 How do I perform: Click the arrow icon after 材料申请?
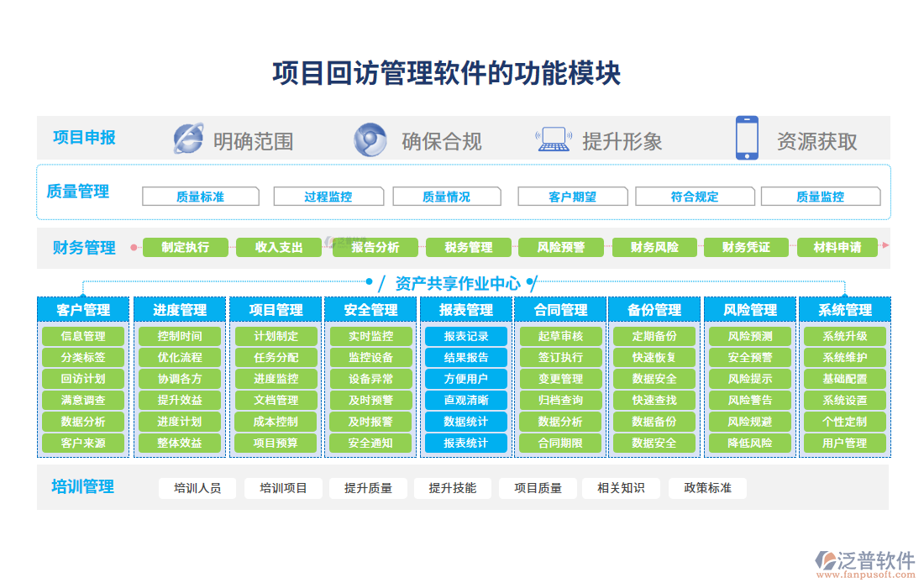884,247
